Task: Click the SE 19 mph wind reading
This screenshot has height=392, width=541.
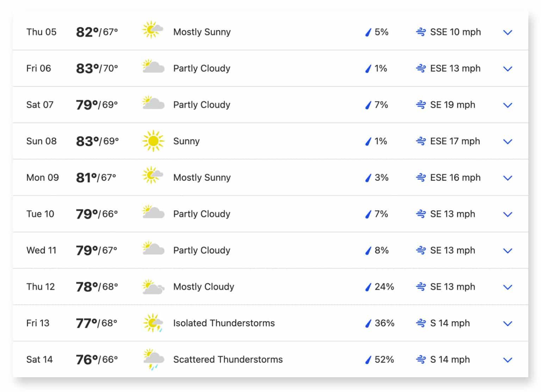Action: pyautogui.click(x=453, y=105)
